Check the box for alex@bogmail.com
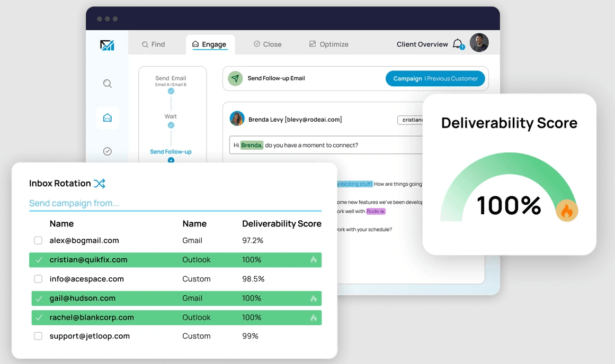 pos(38,240)
